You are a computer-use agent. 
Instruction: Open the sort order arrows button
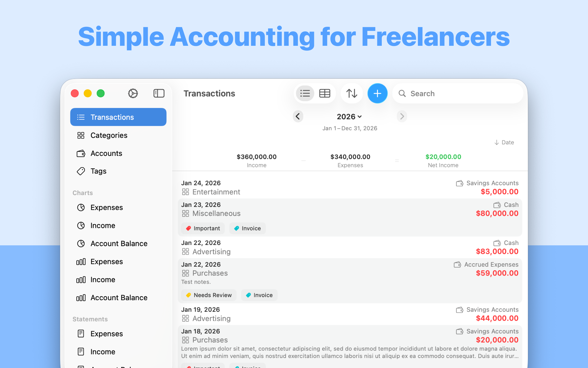coord(352,93)
